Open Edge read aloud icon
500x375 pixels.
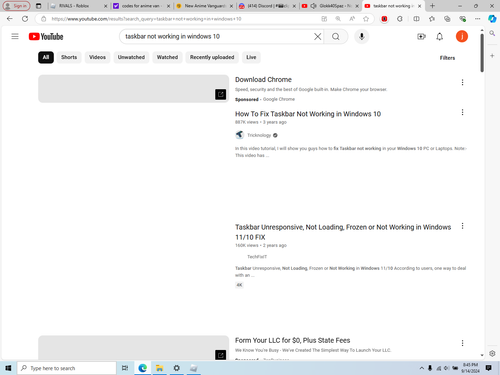(x=352, y=19)
